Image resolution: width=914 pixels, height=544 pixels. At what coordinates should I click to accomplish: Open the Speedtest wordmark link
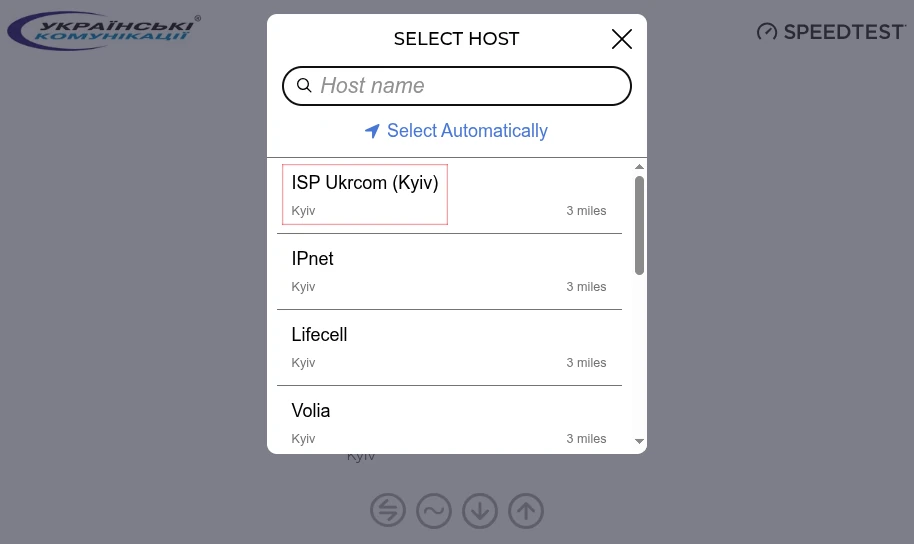click(x=844, y=32)
